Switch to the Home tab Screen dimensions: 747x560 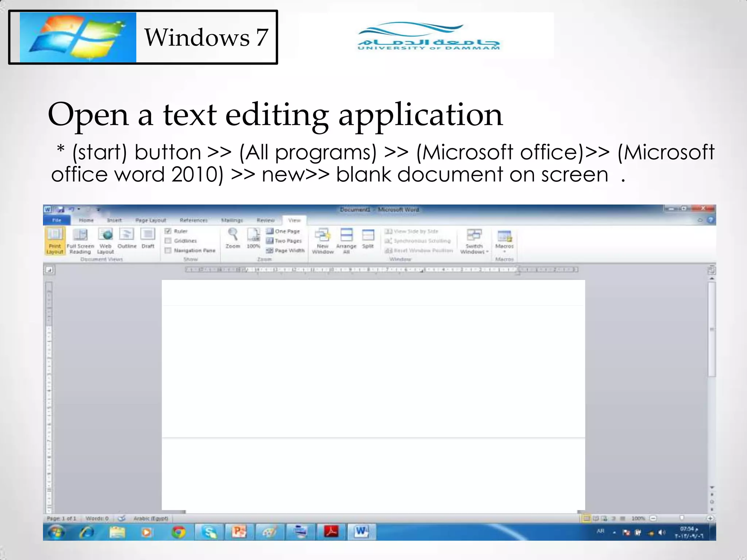86,220
